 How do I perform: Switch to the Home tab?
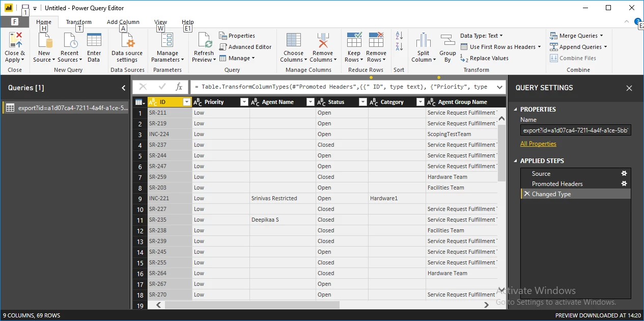44,22
